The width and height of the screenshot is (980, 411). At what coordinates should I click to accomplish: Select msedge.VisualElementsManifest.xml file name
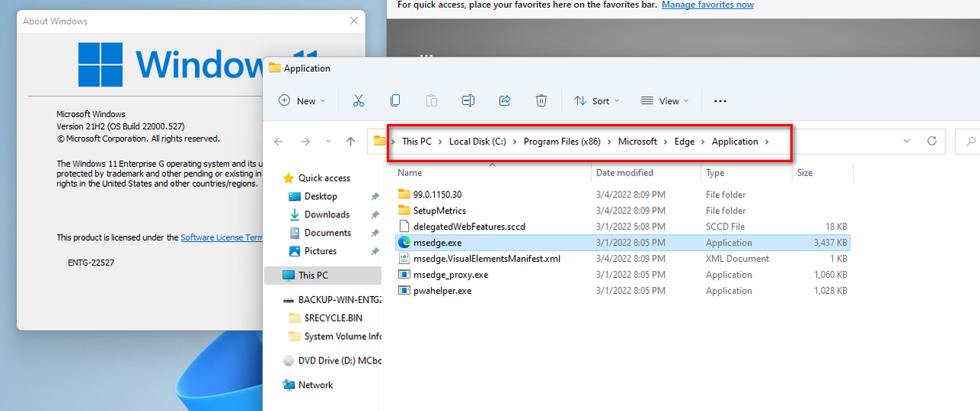(487, 259)
